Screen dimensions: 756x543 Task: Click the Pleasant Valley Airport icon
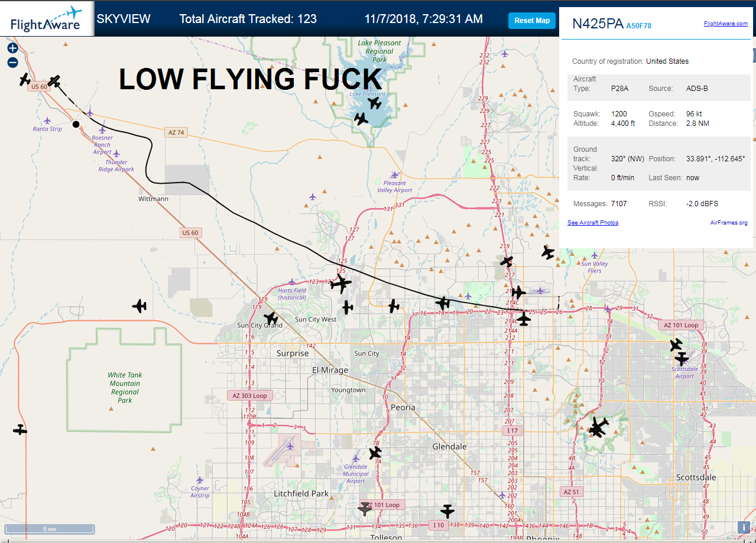click(394, 175)
